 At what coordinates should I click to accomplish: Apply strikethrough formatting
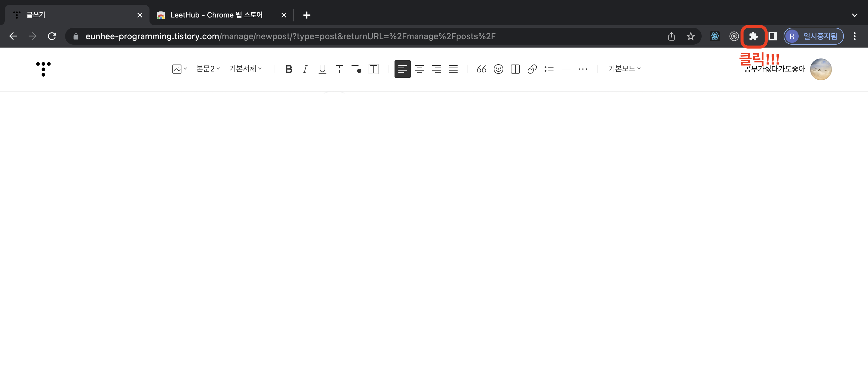339,69
